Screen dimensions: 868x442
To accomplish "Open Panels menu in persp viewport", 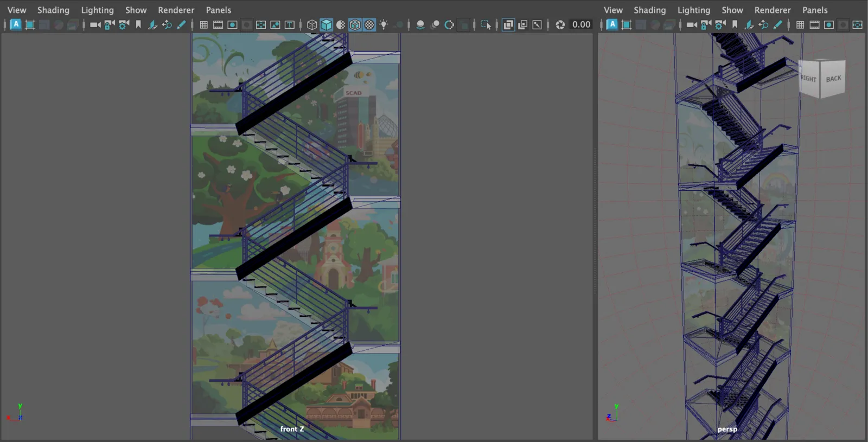I will [815, 10].
